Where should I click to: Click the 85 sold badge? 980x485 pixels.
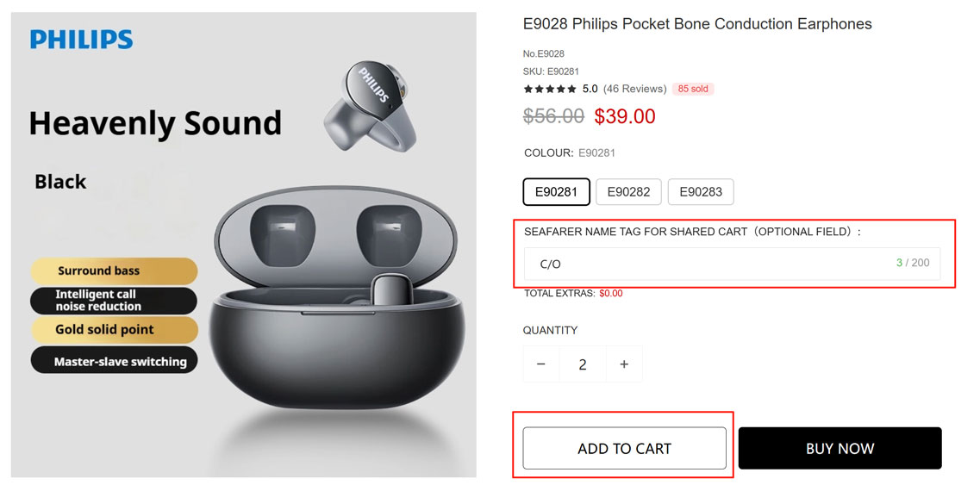click(693, 89)
